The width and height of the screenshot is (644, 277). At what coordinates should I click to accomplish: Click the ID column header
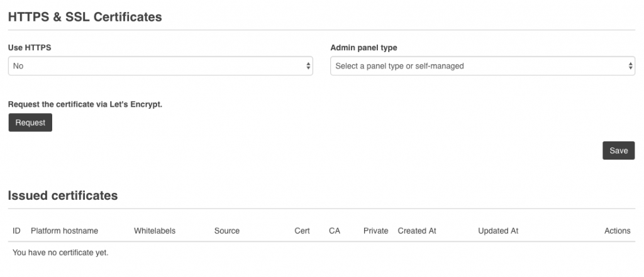(17, 231)
